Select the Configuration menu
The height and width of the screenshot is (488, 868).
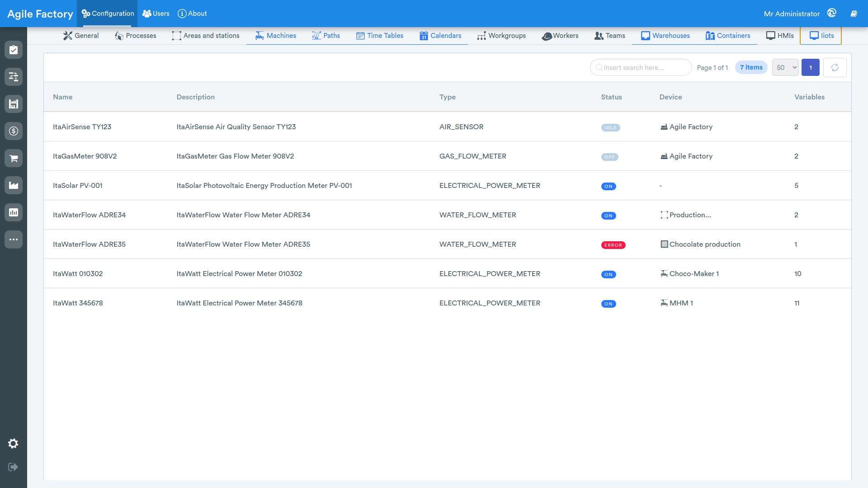tap(107, 14)
